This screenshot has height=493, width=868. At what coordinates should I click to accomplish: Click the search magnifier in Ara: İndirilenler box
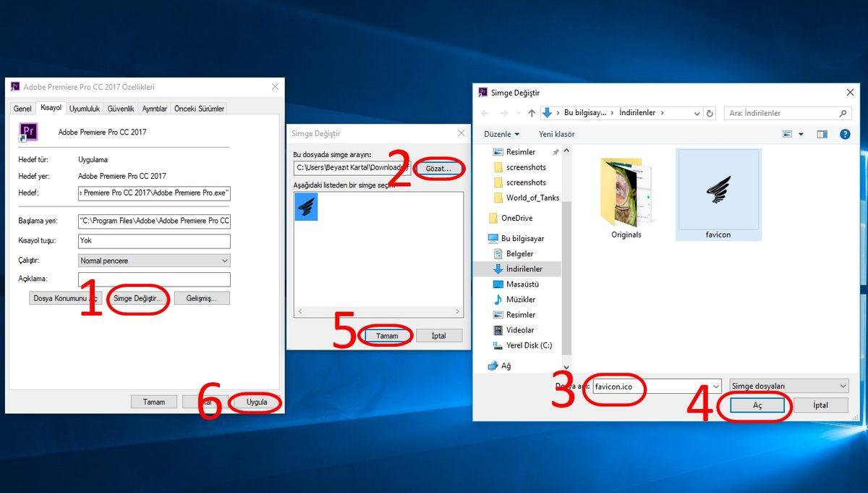coord(843,113)
